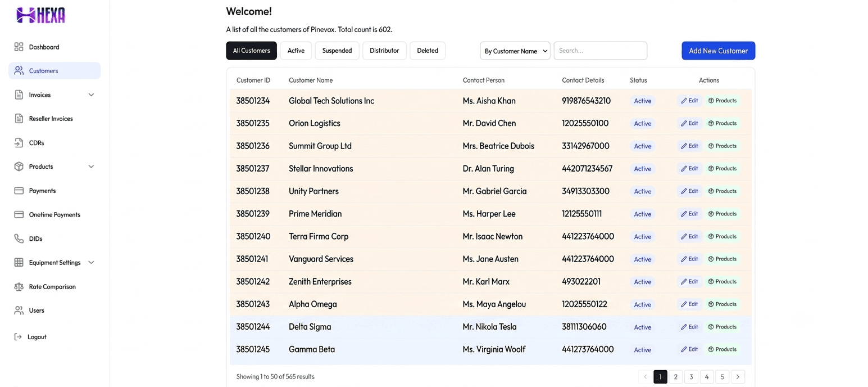Screen dimensions: 868x387
Task: Select the Customers people icon in sidebar
Action: pyautogui.click(x=19, y=71)
